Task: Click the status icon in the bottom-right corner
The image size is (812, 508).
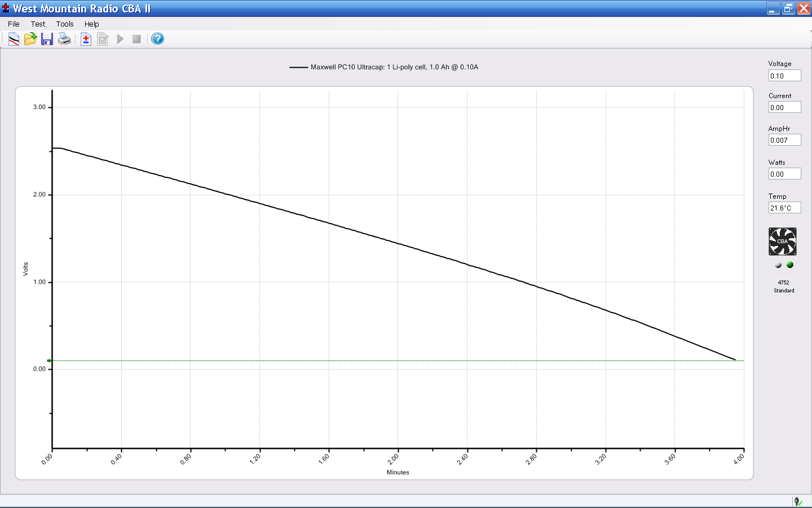Action: coord(798,501)
